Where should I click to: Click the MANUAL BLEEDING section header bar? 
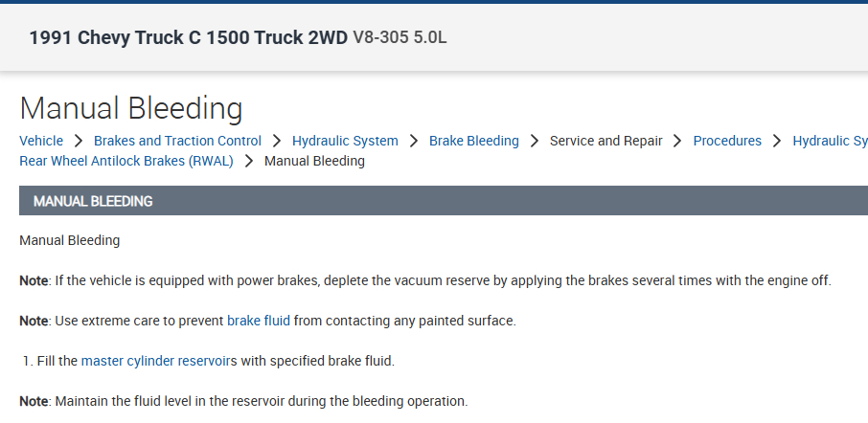click(443, 201)
